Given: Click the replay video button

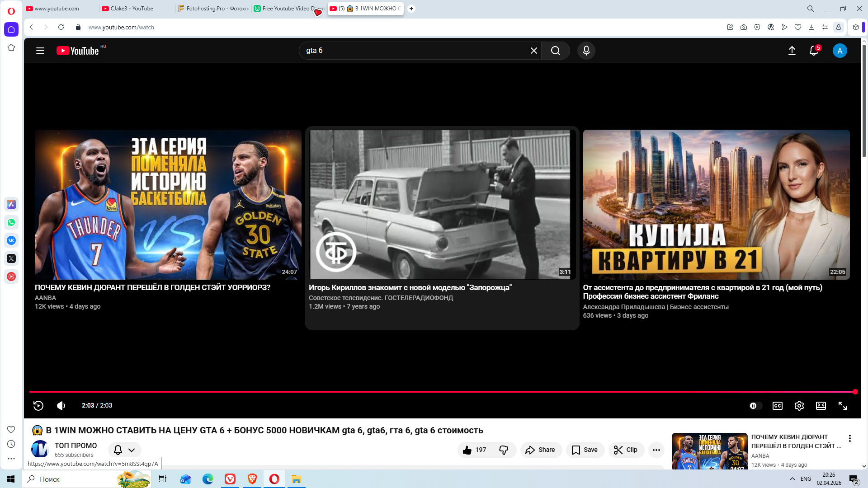Looking at the screenshot, I should pos(38,406).
